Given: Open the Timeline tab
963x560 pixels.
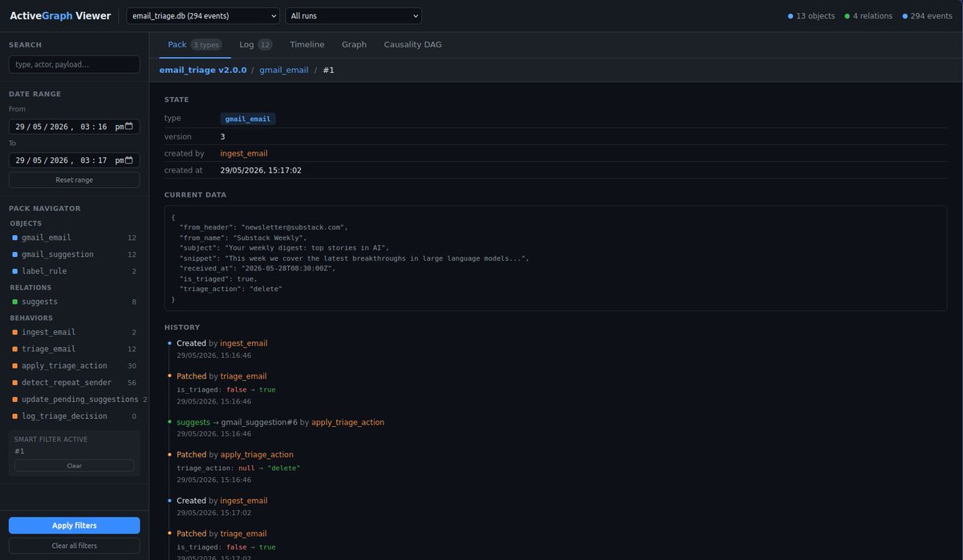Looking at the screenshot, I should click(307, 45).
